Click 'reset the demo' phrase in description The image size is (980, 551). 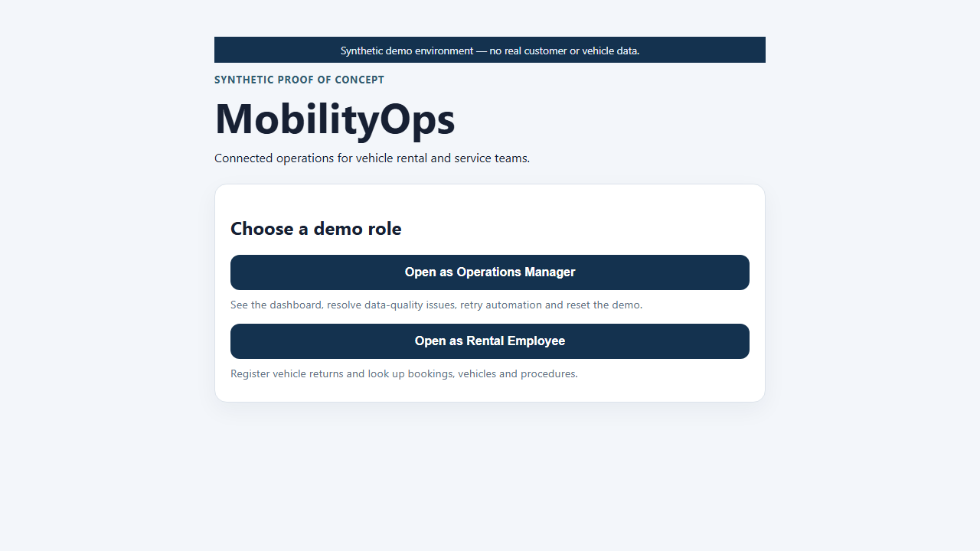click(x=603, y=305)
